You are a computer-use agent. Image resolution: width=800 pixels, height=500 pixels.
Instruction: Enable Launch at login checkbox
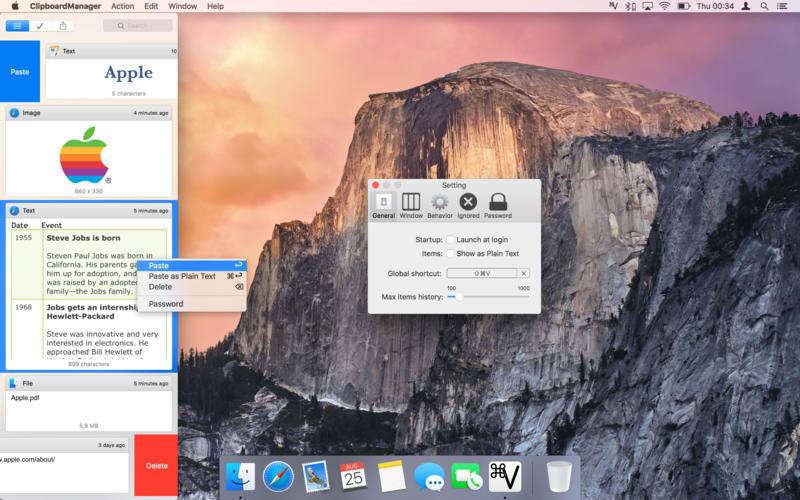450,240
